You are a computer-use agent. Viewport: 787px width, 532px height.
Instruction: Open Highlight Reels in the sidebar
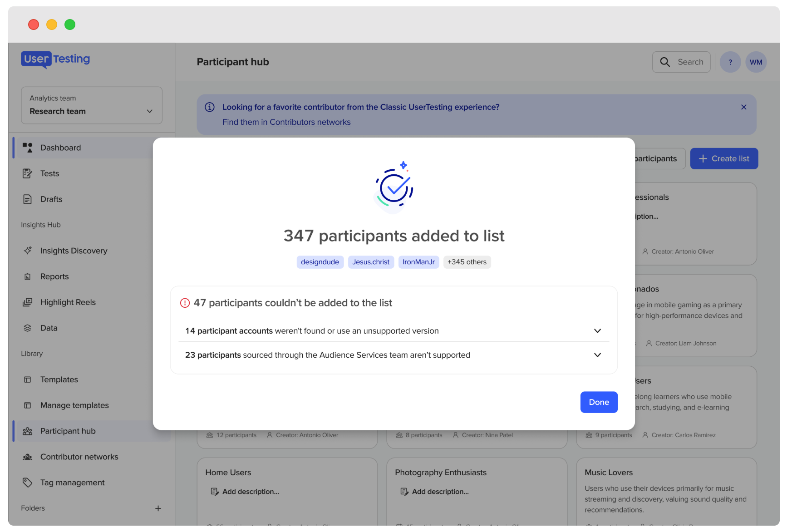click(68, 302)
